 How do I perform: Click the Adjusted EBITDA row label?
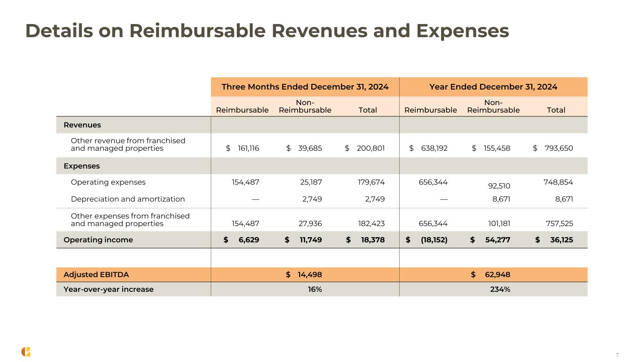[96, 274]
